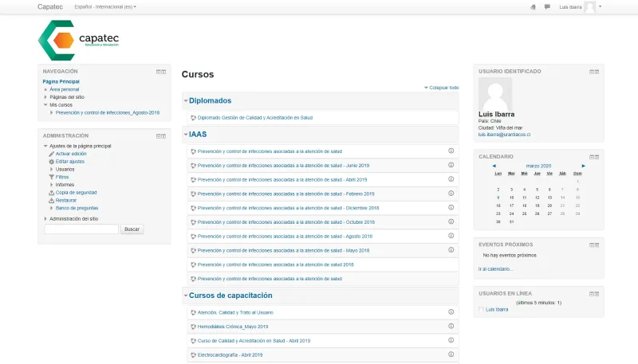Go to previous month in calendar
The height and width of the screenshot is (364, 638).
click(494, 166)
